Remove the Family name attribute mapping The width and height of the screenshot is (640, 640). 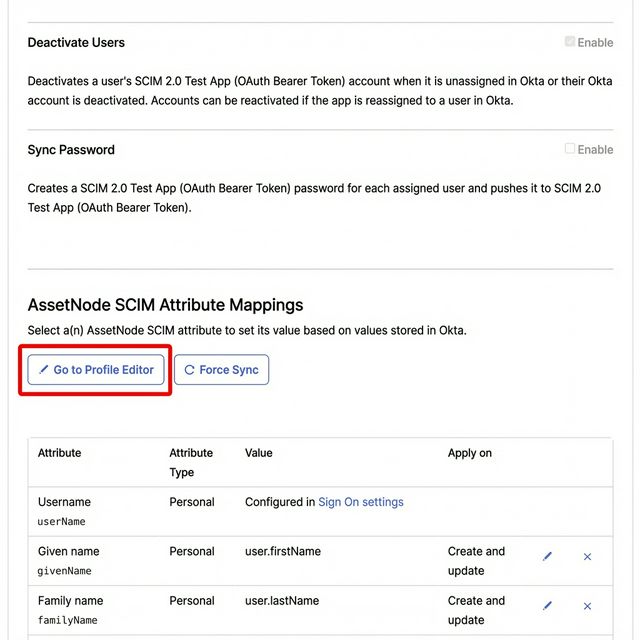pos(587,606)
